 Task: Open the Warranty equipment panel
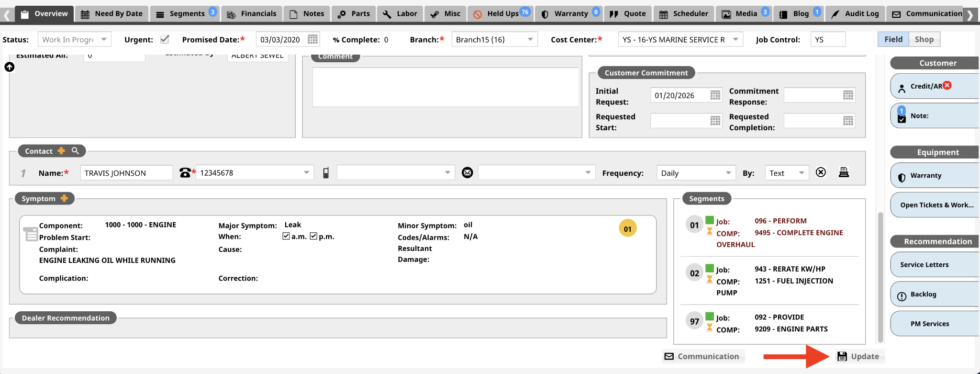click(x=935, y=175)
